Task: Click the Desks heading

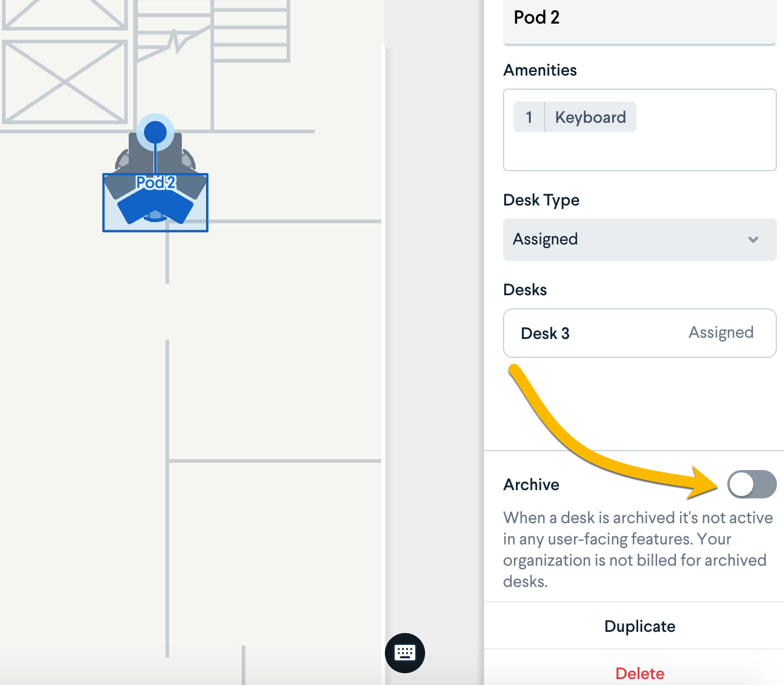Action: tap(525, 289)
